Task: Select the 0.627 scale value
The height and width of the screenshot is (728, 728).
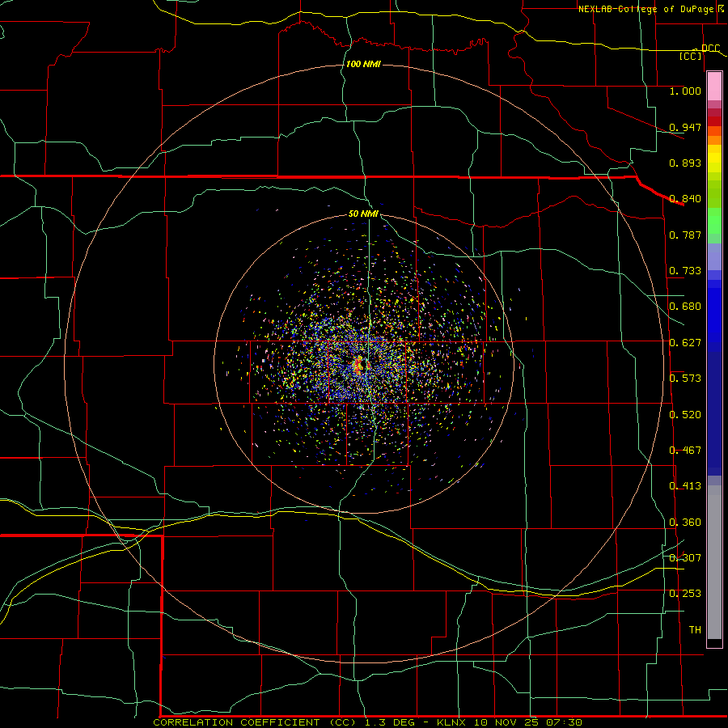Action: (685, 343)
